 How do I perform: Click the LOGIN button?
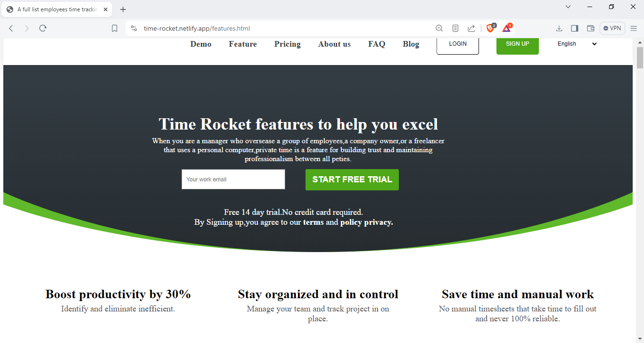(458, 44)
